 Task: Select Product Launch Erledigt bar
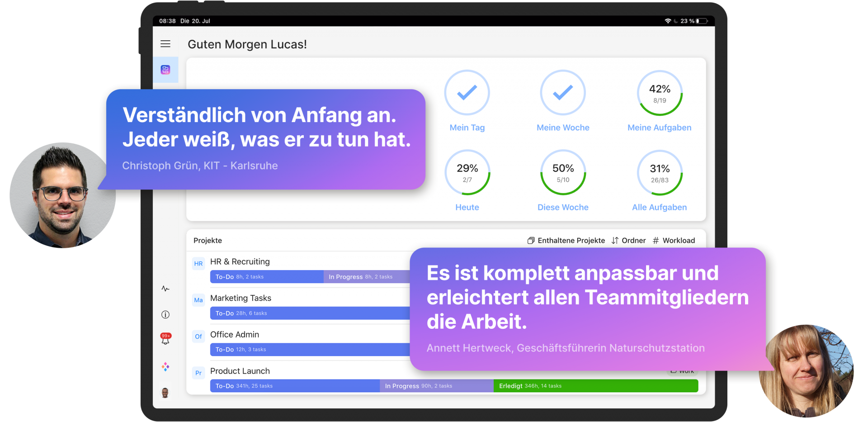(596, 386)
